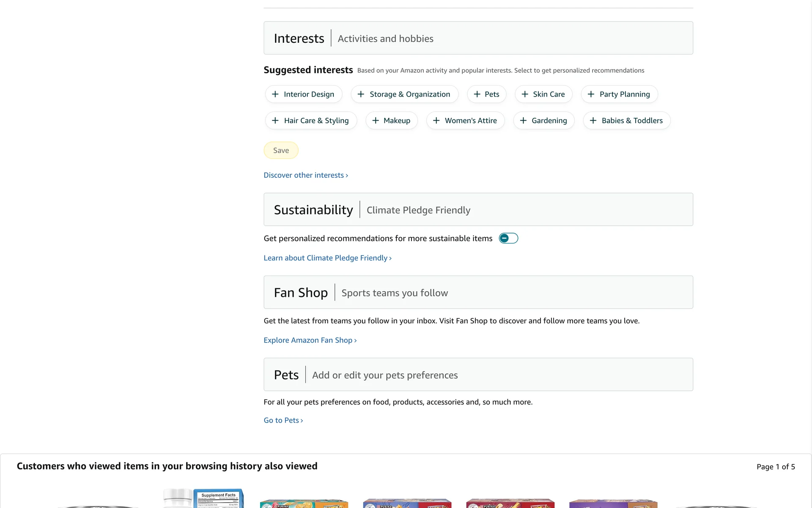Open Discover other interests link
Image resolution: width=812 pixels, height=508 pixels.
[305, 175]
